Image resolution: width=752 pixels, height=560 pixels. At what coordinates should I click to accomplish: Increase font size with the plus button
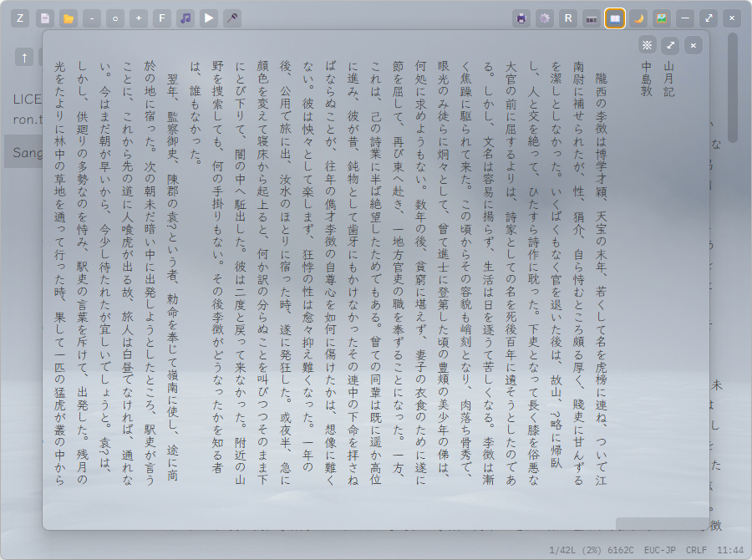point(139,18)
